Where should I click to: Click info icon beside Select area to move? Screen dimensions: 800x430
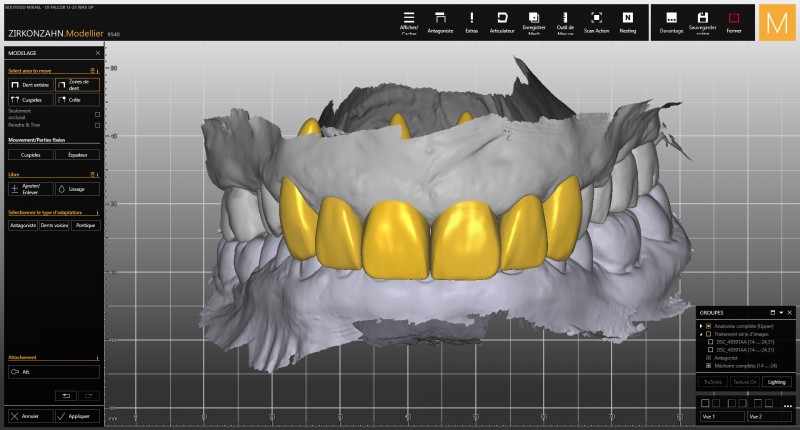click(x=97, y=71)
